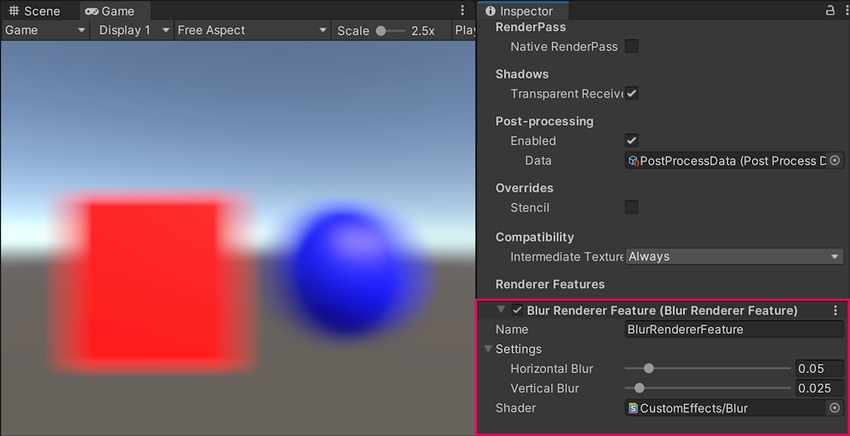Collapse the Settings foldout arrow
This screenshot has width=850, height=436.
[x=488, y=349]
